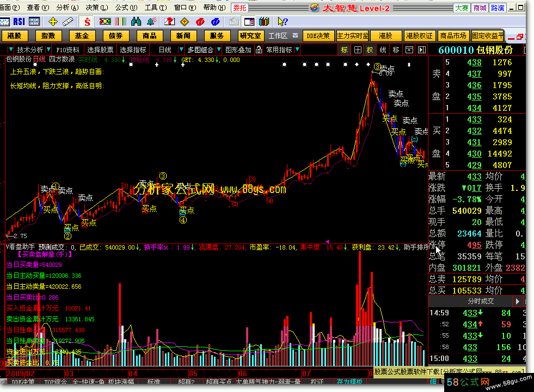Open the 常用指标 dropdown arrow
Screen dimensions: 534x392
point(297,49)
